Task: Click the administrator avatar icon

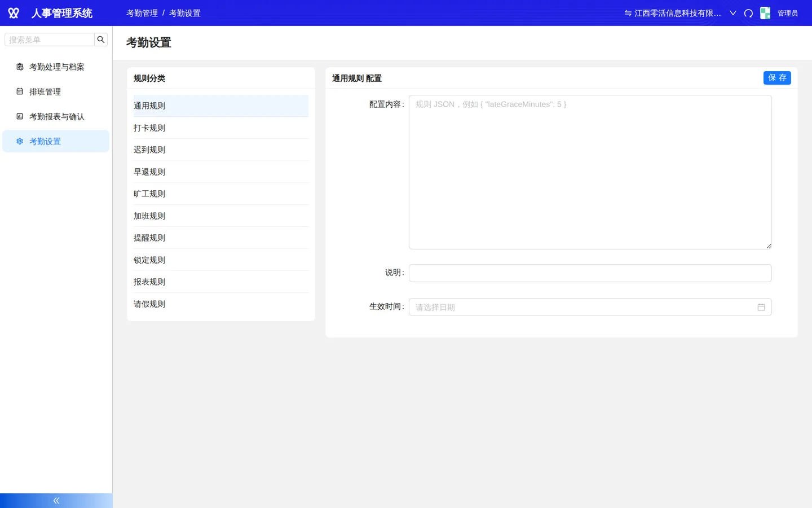Action: tap(765, 13)
